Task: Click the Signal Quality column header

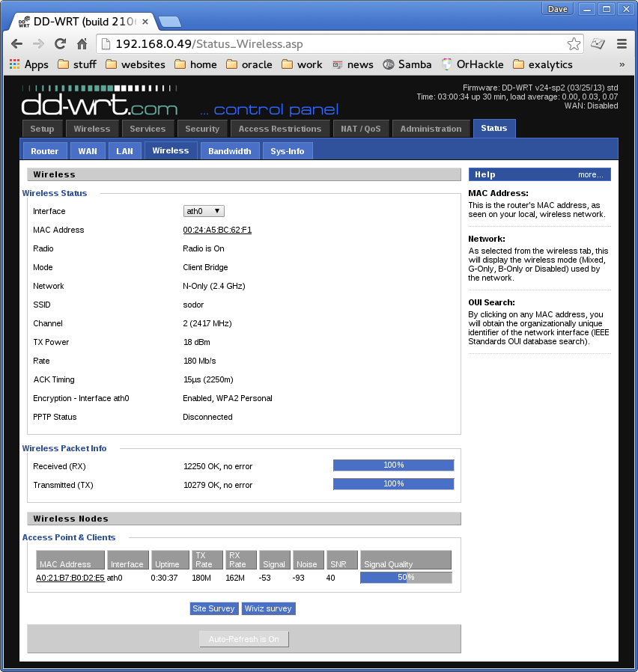Action: (406, 560)
